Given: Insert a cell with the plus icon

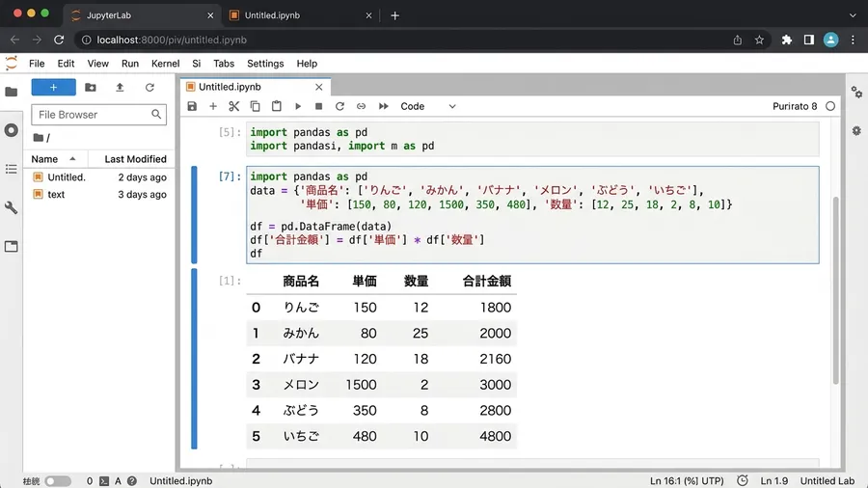Looking at the screenshot, I should pos(213,106).
